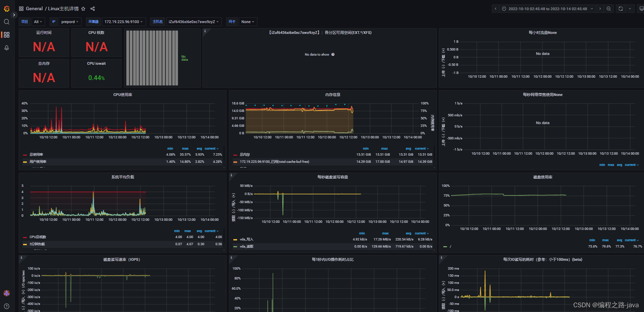The width and height of the screenshot is (644, 312).
Task: Zoom out the time range
Action: tap(609, 9)
